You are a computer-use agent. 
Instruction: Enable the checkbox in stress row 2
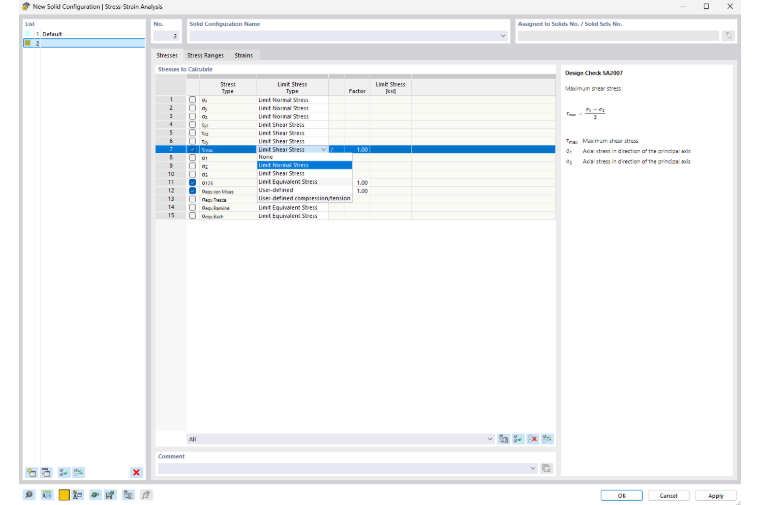coord(192,108)
